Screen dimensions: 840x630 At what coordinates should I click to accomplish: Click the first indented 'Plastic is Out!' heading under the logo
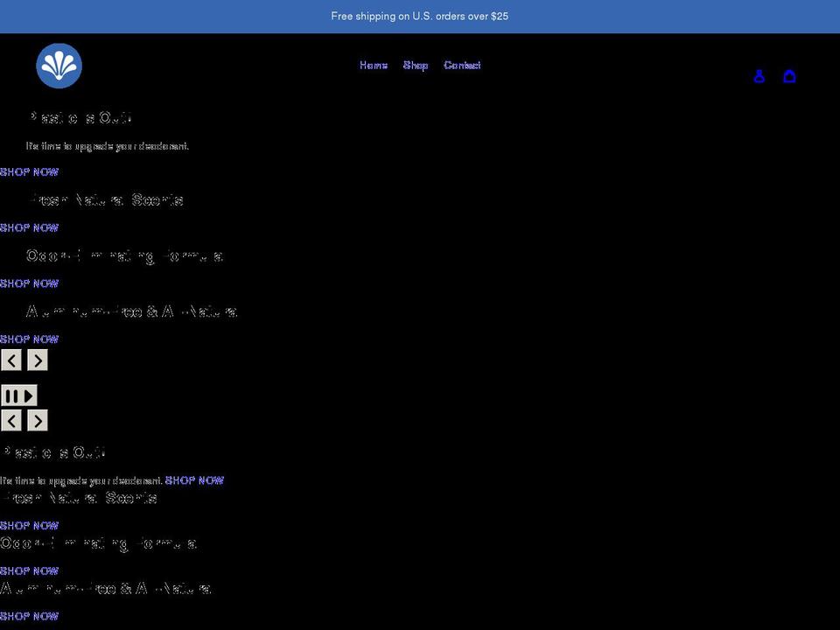coord(80,118)
